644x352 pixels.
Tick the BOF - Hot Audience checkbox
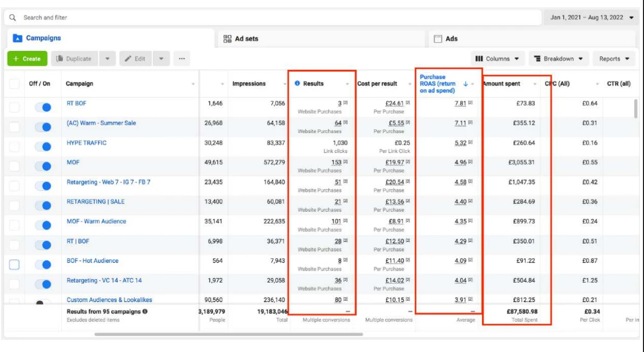tap(15, 265)
